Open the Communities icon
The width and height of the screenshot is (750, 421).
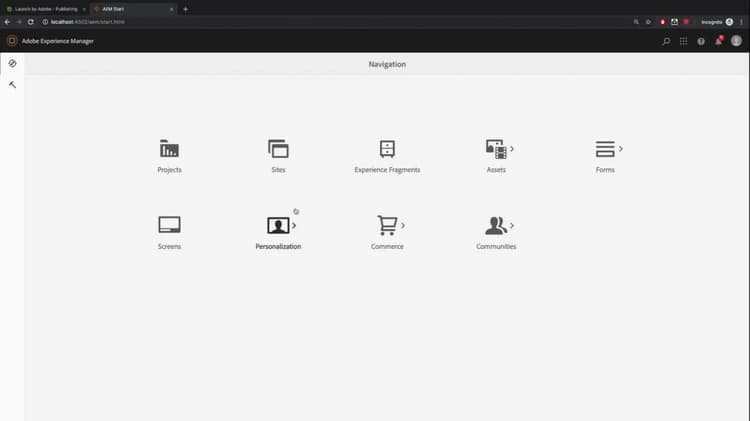click(x=496, y=225)
